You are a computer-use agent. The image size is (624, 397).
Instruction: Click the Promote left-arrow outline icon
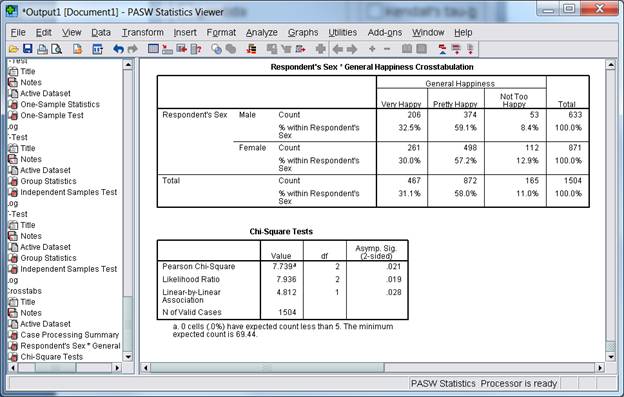point(337,49)
